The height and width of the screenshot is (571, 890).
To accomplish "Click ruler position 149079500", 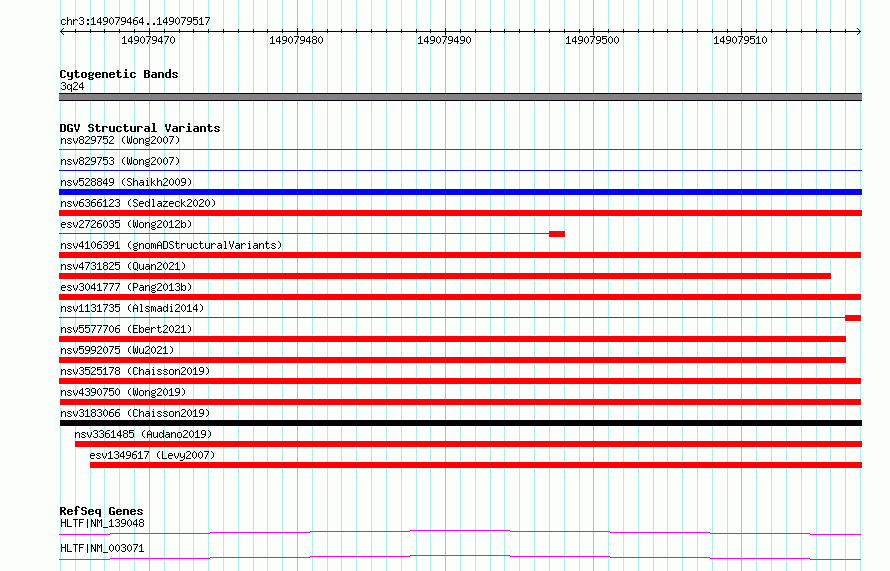I will pyautogui.click(x=592, y=40).
